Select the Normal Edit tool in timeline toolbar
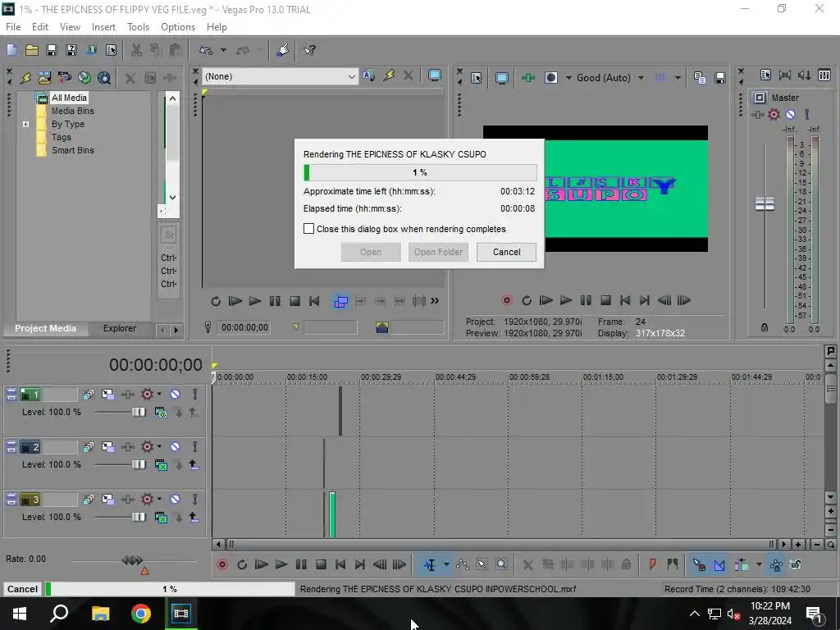The width and height of the screenshot is (840, 630). (x=430, y=564)
